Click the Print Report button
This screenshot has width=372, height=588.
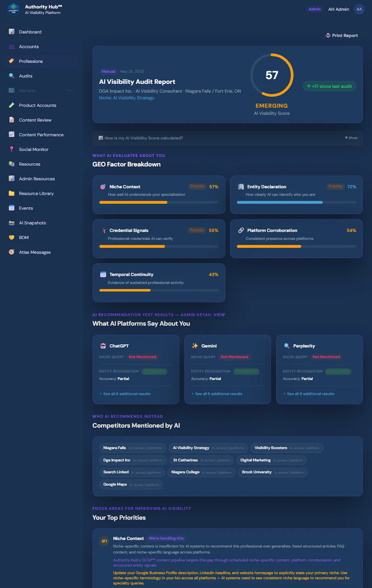pyautogui.click(x=342, y=36)
